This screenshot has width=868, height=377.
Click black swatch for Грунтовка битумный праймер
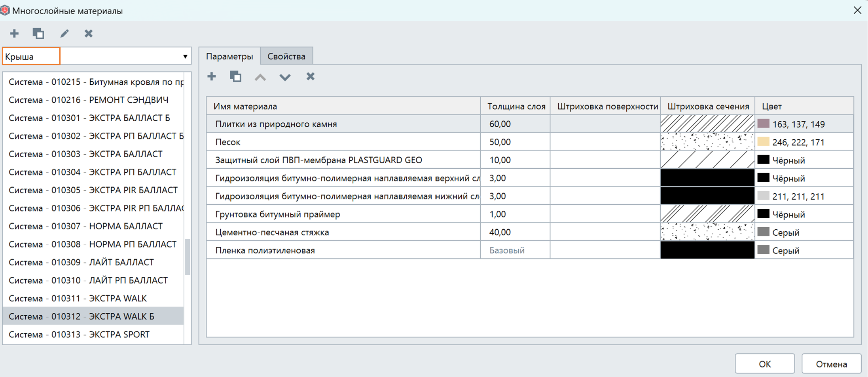click(764, 214)
